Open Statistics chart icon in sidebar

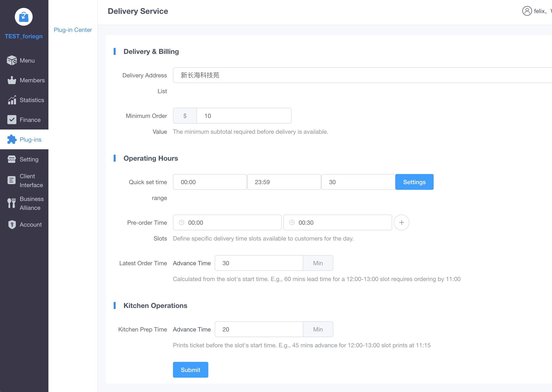point(12,100)
